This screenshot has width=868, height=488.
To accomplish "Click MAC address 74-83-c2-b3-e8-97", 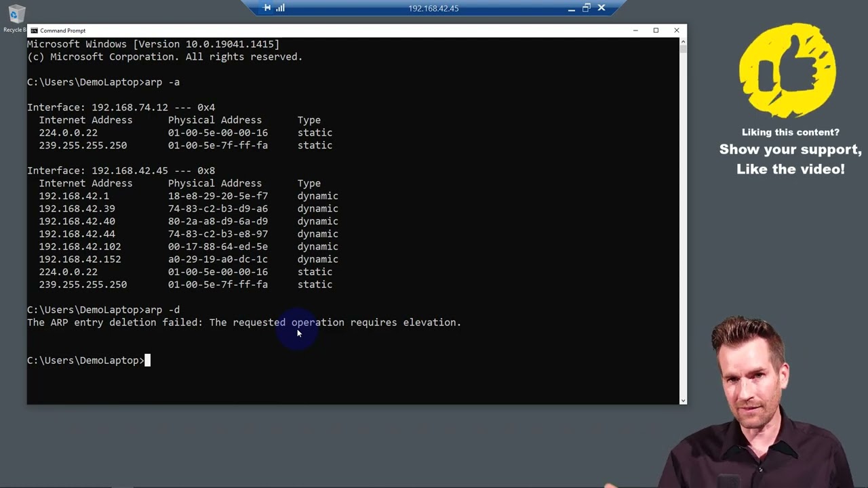I will [218, 234].
